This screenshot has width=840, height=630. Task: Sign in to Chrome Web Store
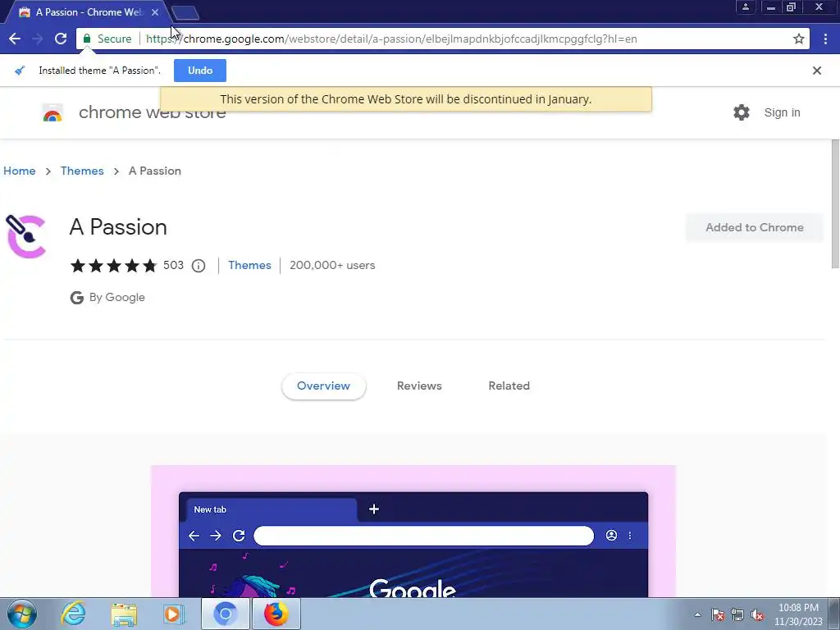[782, 112]
